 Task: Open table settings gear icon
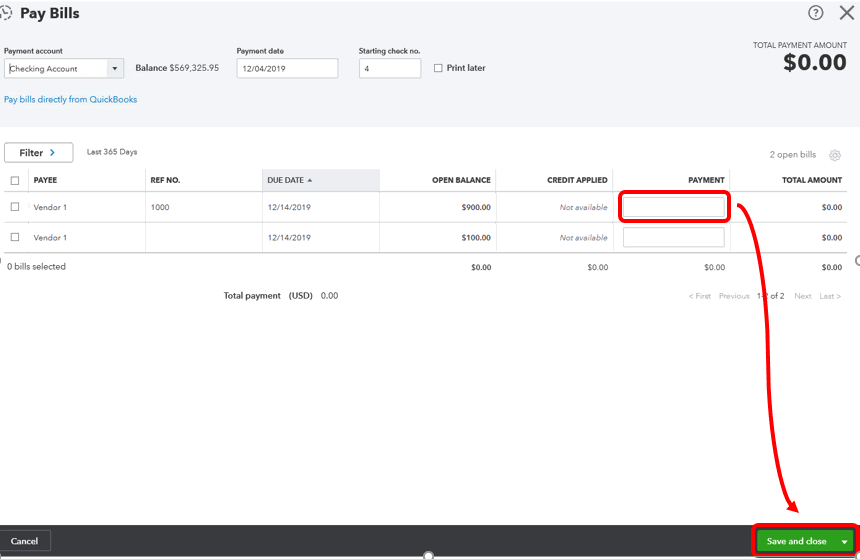tap(834, 155)
